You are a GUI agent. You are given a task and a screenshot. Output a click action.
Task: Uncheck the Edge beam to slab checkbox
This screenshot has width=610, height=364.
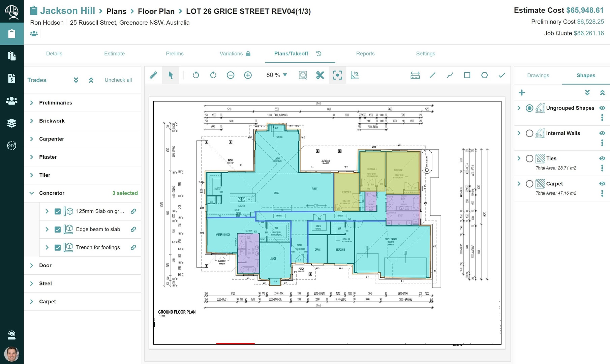pos(58,230)
